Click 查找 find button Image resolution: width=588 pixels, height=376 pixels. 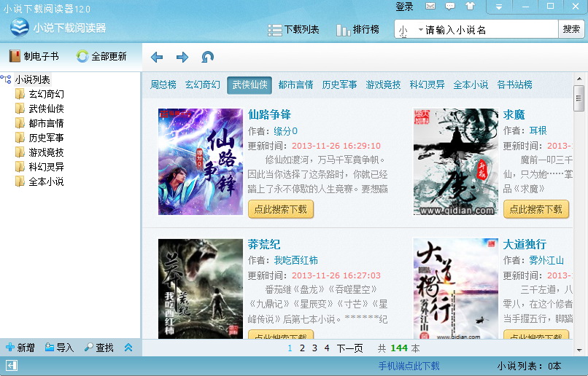(99, 348)
